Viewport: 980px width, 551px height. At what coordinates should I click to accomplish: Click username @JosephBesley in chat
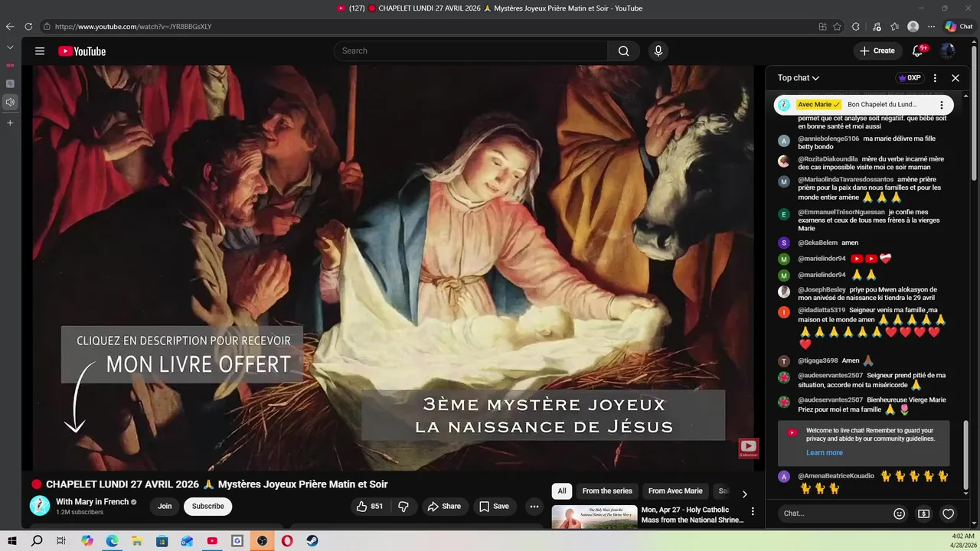tap(822, 290)
